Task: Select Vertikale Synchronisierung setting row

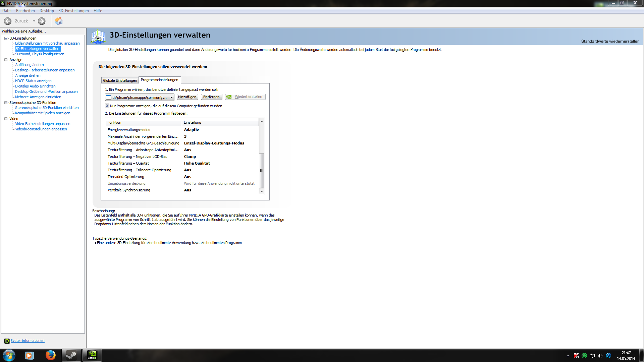Action: tap(129, 190)
